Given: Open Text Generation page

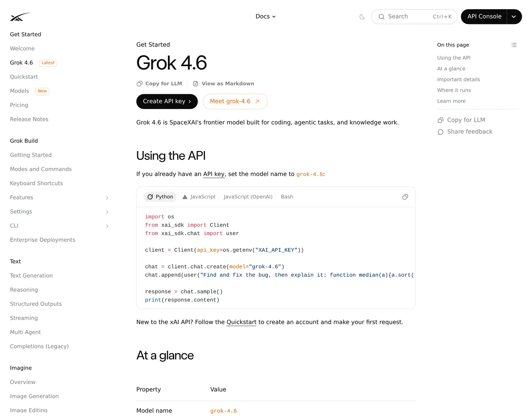Looking at the screenshot, I should click(x=31, y=276).
